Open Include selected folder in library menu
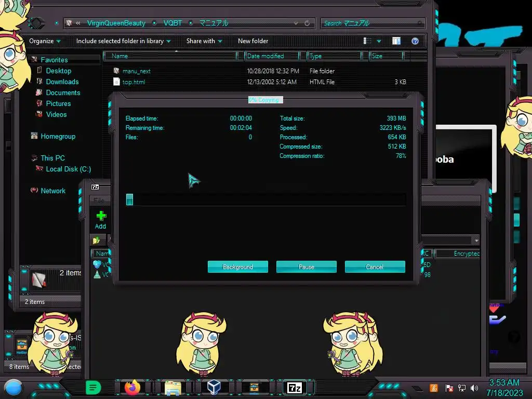This screenshot has width=532, height=399. 124,41
